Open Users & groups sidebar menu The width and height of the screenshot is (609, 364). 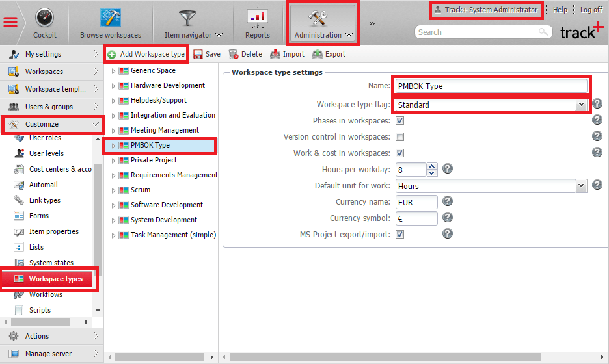(52, 107)
